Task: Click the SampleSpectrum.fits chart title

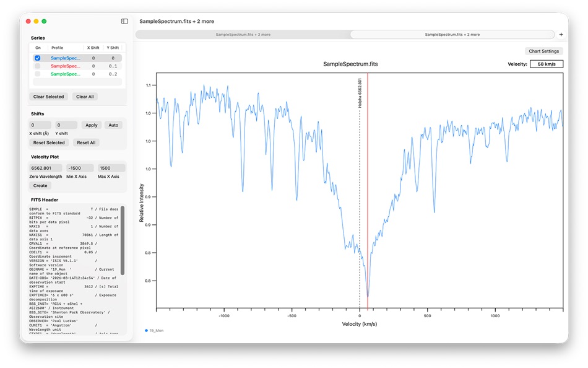Action: pos(350,64)
